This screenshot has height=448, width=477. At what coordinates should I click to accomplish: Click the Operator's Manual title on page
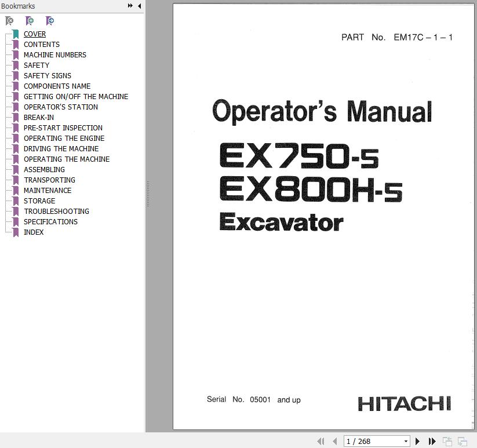click(x=322, y=112)
